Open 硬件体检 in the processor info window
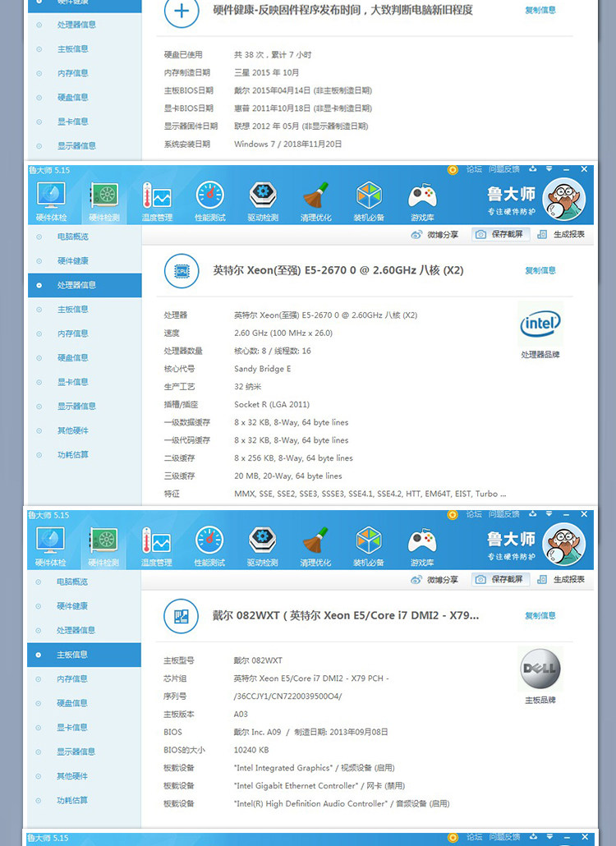Screen dimensions: 616x846 tap(51, 201)
